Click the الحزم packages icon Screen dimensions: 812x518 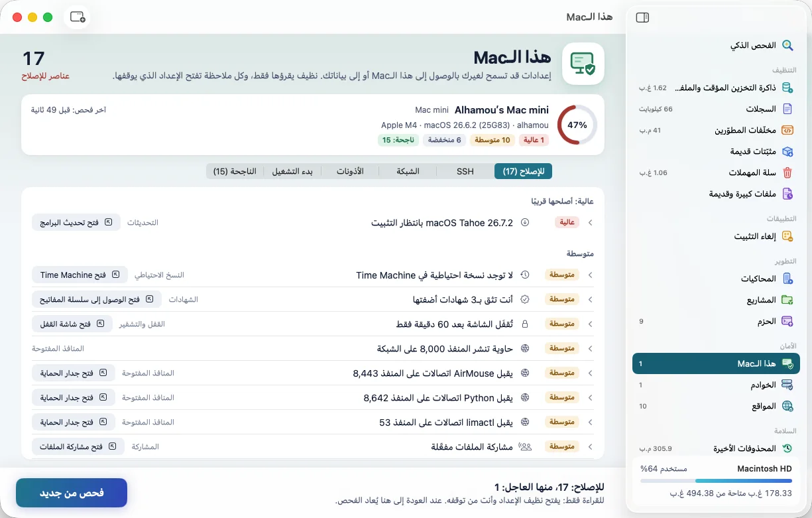pos(787,321)
